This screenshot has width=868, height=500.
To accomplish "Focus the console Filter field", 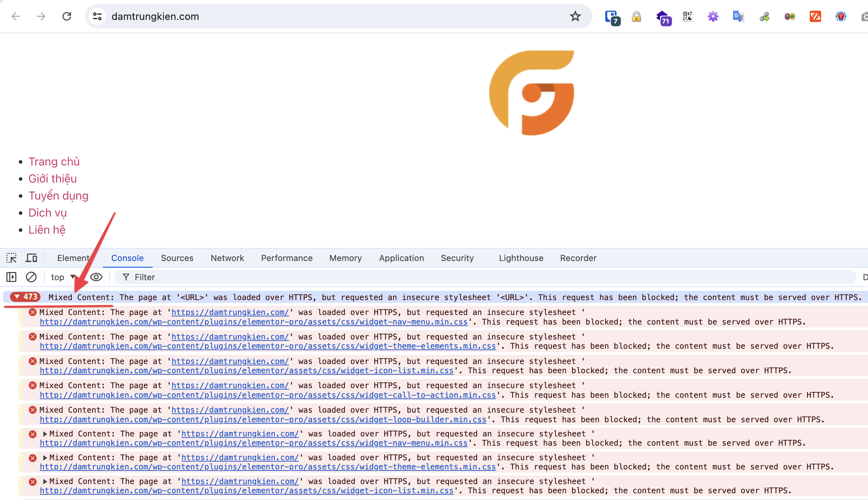I will coord(485,277).
